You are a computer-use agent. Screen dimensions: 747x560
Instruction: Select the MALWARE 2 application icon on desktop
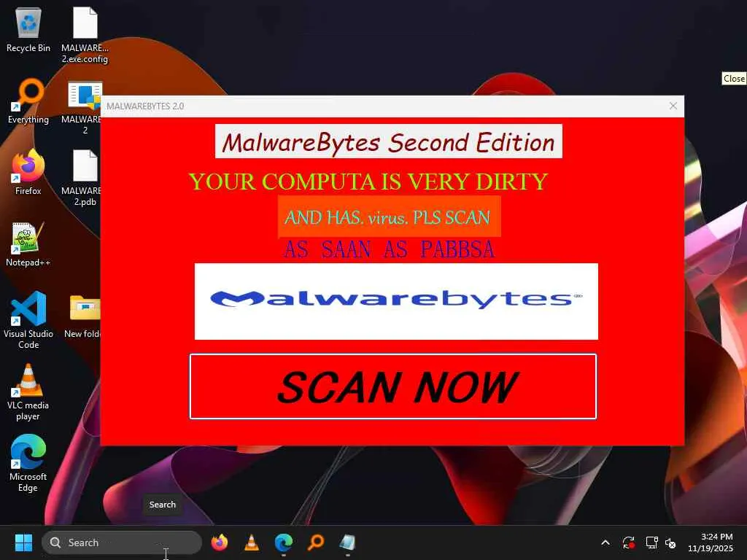(85, 108)
